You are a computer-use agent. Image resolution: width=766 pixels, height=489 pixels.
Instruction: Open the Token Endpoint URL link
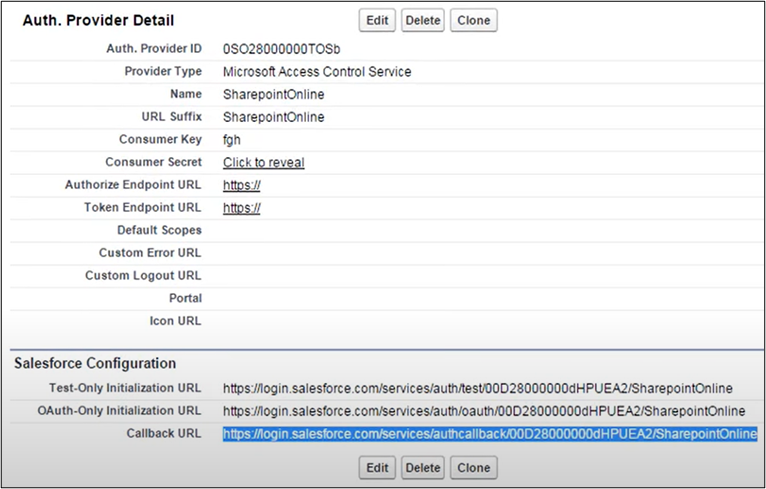pos(242,208)
